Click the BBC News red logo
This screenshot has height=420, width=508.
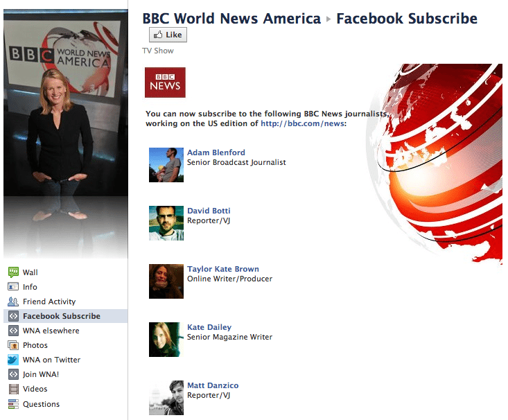click(165, 82)
